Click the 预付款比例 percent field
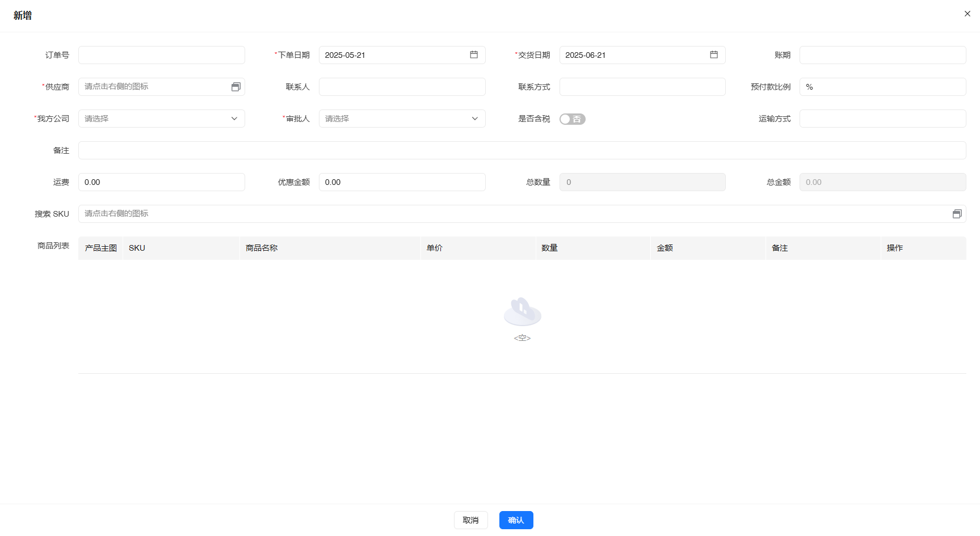The height and width of the screenshot is (536, 980). 882,87
